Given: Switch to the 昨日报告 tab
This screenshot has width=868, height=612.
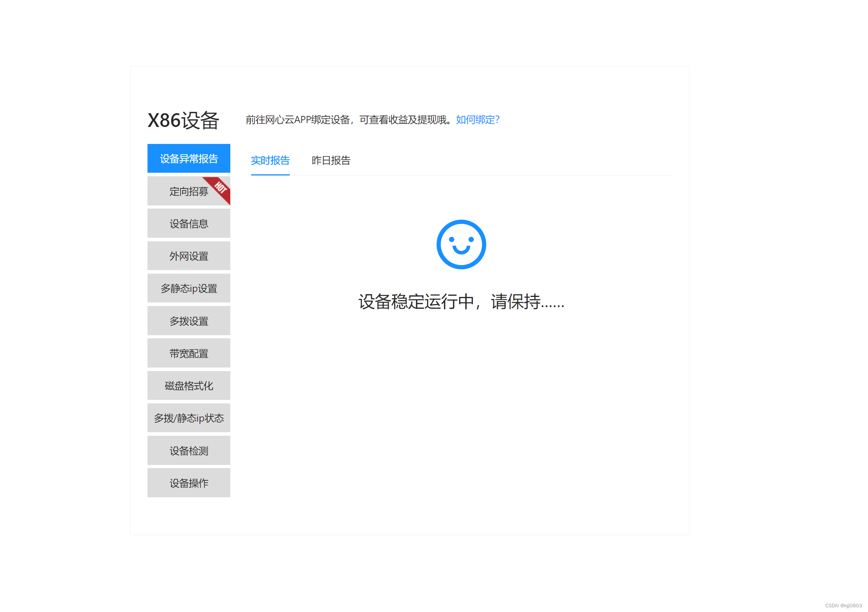Looking at the screenshot, I should [331, 160].
